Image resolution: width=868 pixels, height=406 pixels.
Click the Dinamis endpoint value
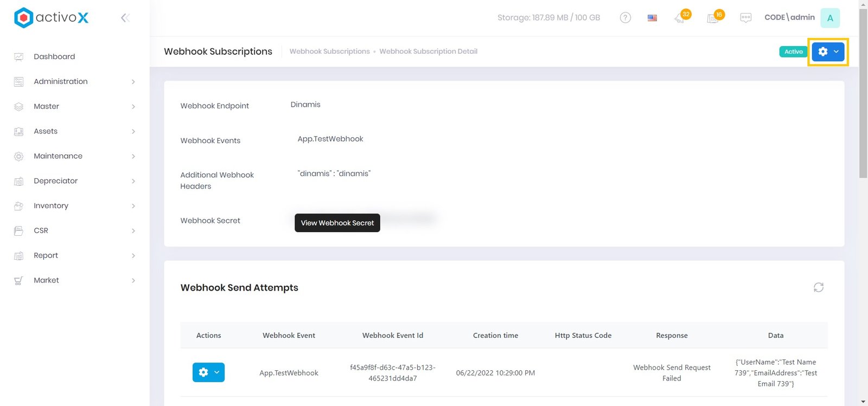click(305, 104)
